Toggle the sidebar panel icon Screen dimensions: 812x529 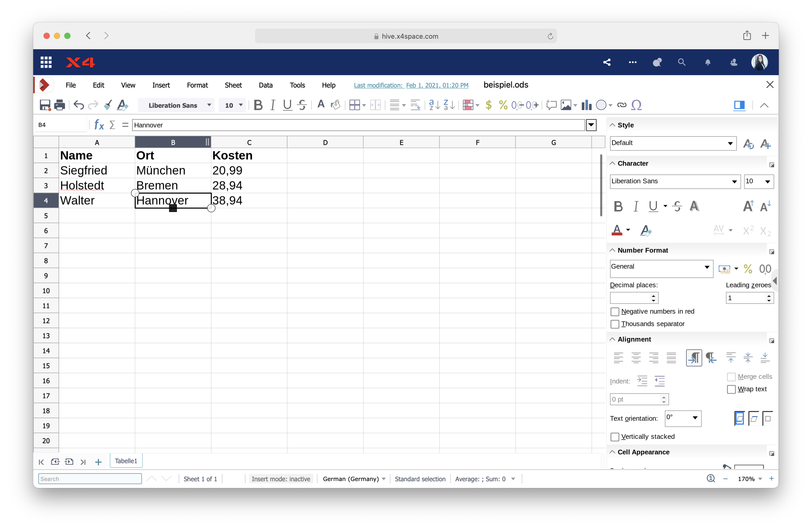[x=739, y=105]
